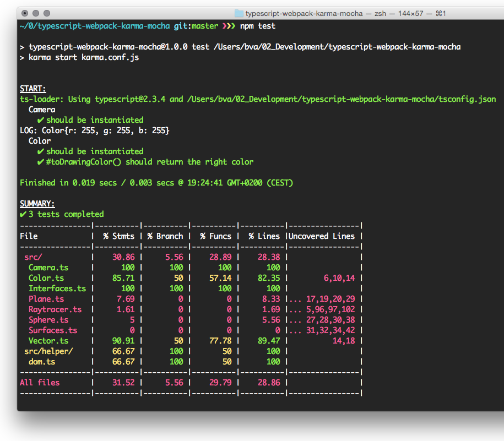Click the 'Uncovered Lines' column header

click(322, 236)
